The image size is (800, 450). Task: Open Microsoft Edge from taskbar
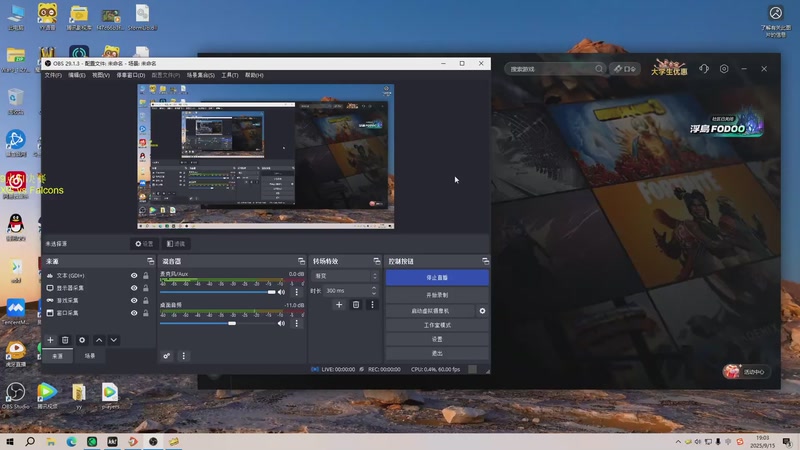coord(71,442)
